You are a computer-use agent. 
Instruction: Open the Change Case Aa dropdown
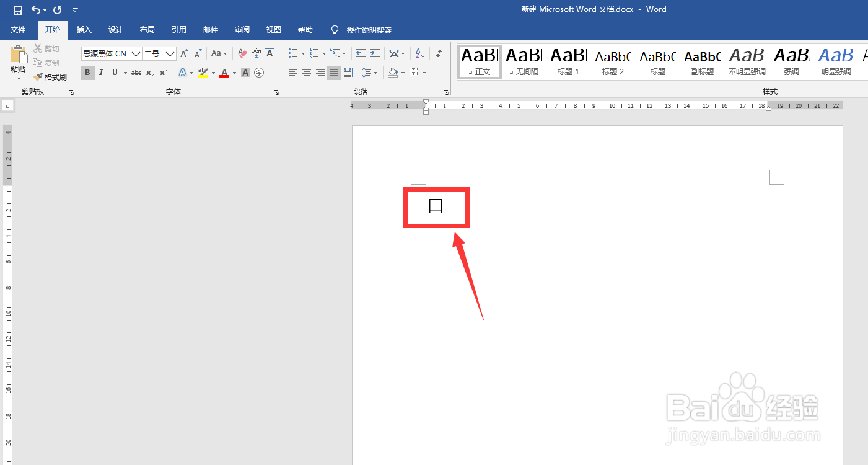[x=219, y=54]
